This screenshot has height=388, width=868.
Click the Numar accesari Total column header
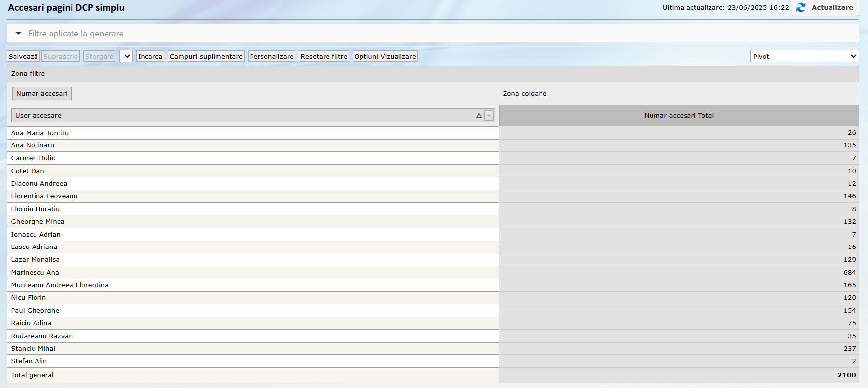[x=679, y=116]
